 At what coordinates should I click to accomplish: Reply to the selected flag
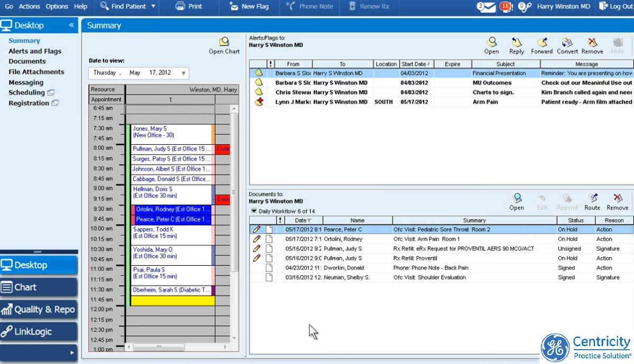click(x=516, y=45)
